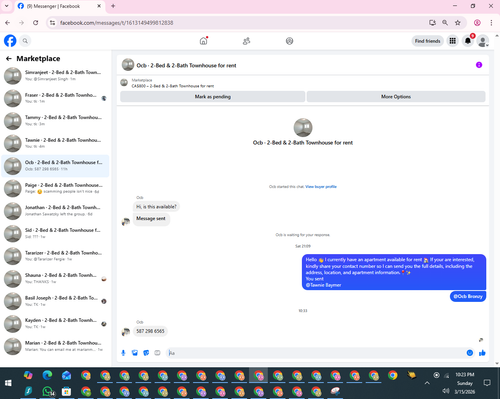500x399 pixels.
Task: Click the 587 298 6565 message bubble
Action: 150,331
